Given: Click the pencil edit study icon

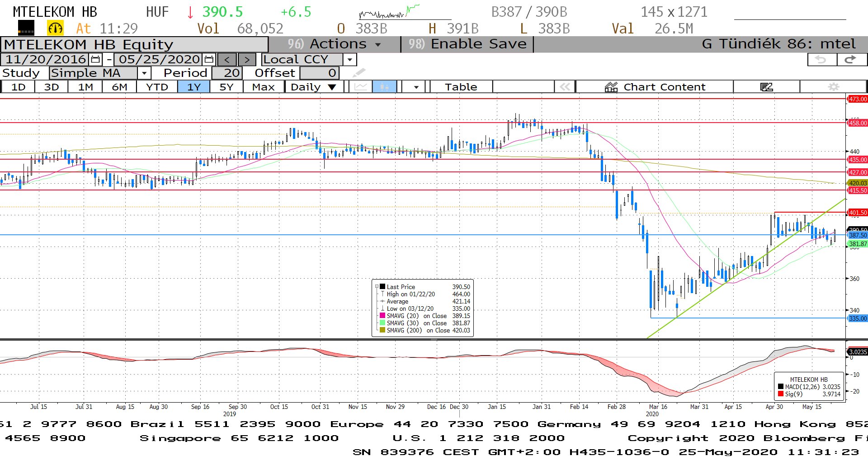Looking at the screenshot, I should coord(359,72).
